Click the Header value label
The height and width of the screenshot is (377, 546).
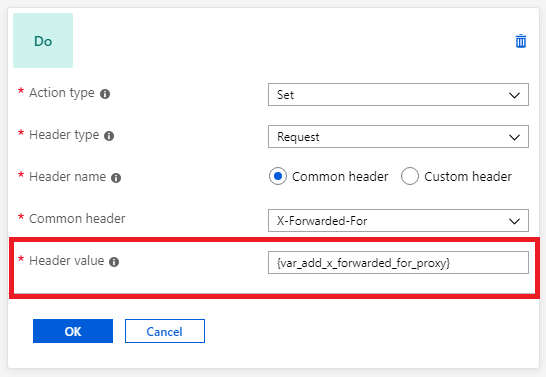click(x=67, y=261)
